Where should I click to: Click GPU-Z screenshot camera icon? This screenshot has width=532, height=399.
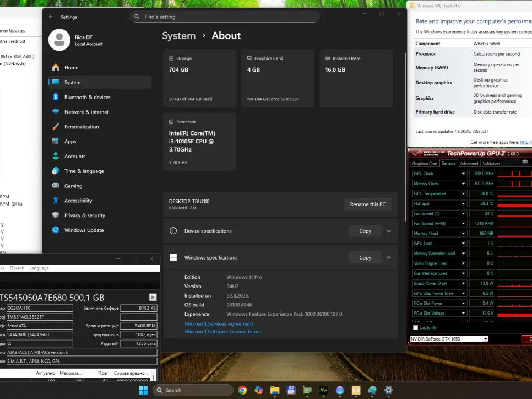(x=525, y=161)
